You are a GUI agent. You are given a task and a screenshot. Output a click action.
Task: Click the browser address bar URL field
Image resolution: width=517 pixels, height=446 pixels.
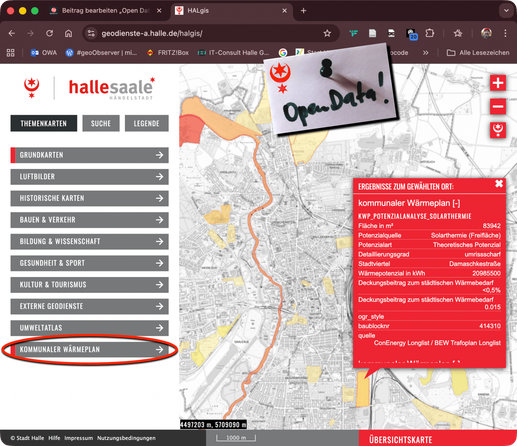[x=210, y=33]
